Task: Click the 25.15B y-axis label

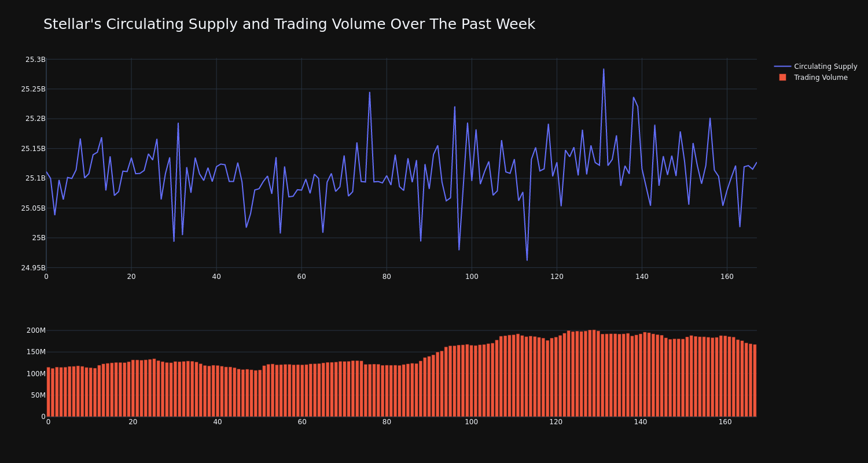Action: [x=33, y=149]
